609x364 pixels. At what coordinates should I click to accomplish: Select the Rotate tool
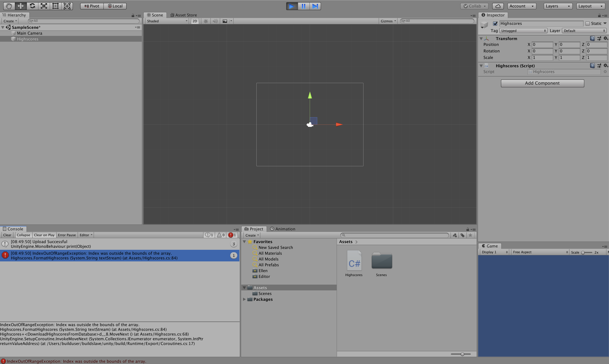coord(32,6)
